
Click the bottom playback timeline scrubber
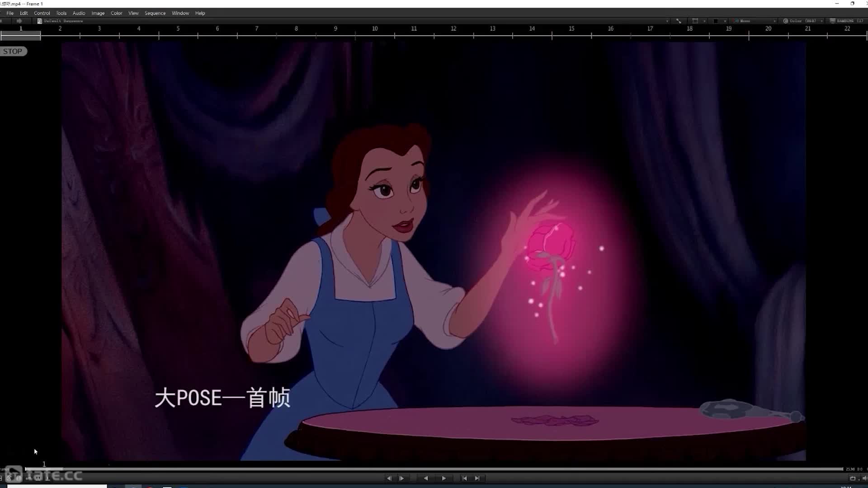click(434, 469)
